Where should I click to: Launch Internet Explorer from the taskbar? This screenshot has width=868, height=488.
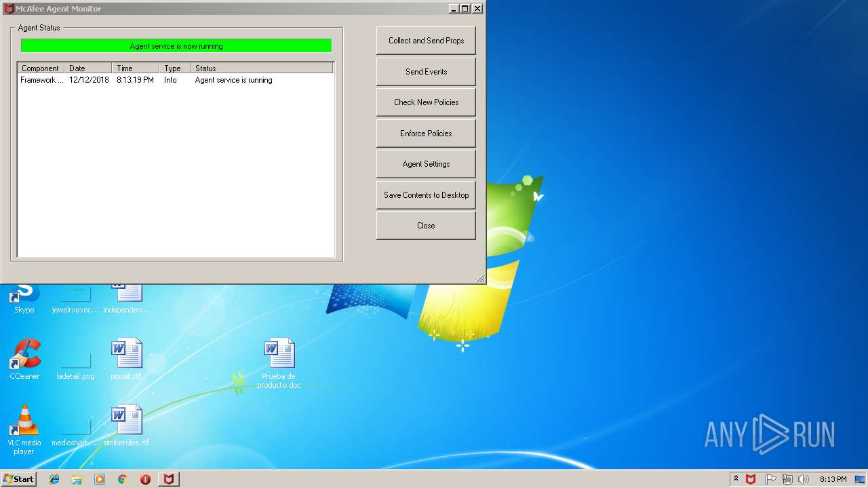click(x=54, y=479)
